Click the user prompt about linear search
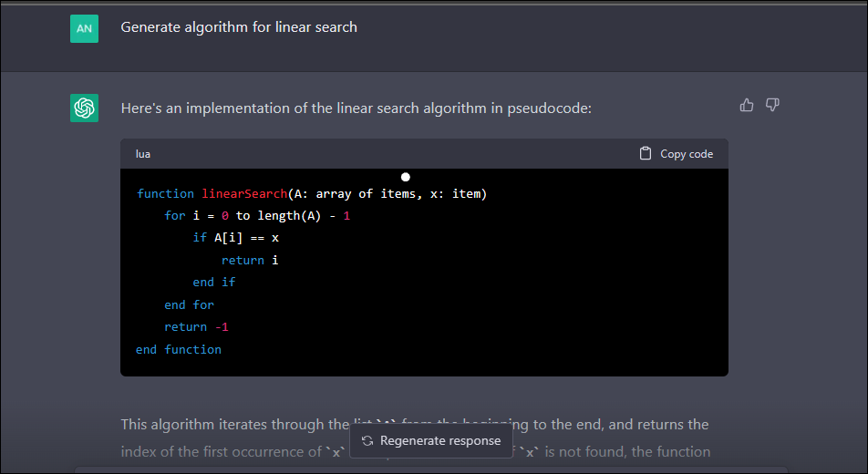868x474 pixels. click(239, 27)
